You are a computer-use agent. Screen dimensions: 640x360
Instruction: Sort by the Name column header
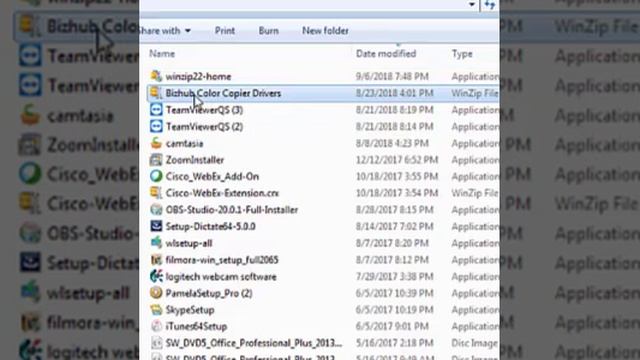[x=162, y=53]
